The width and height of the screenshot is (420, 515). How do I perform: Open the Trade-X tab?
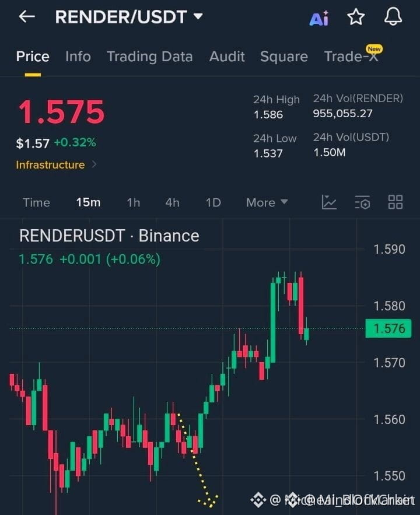(x=351, y=57)
